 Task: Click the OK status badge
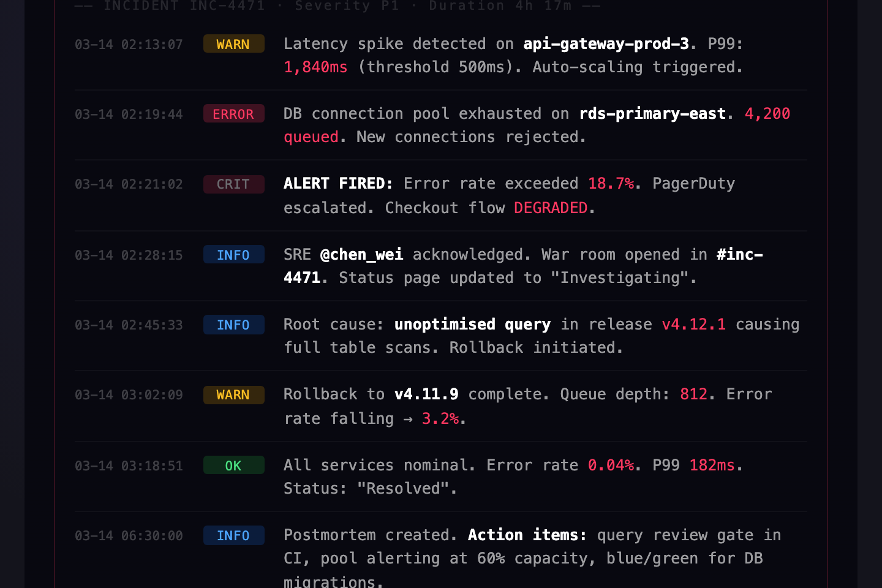[x=233, y=466]
